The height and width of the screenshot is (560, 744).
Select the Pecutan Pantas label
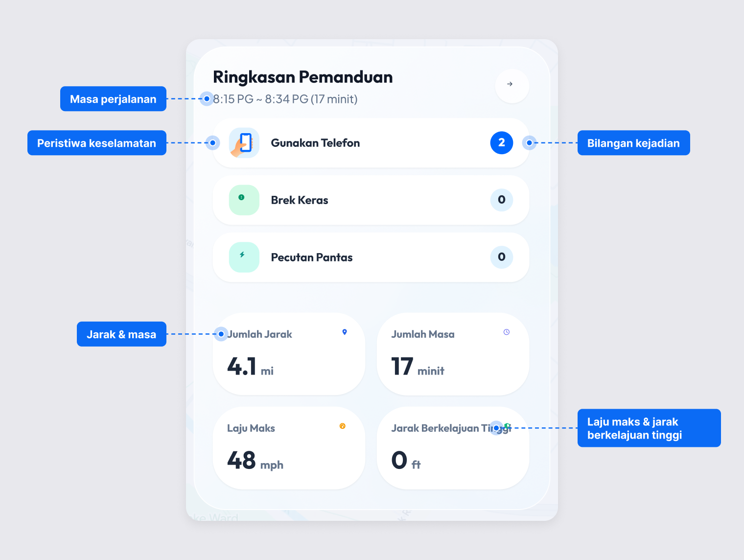[x=312, y=257]
